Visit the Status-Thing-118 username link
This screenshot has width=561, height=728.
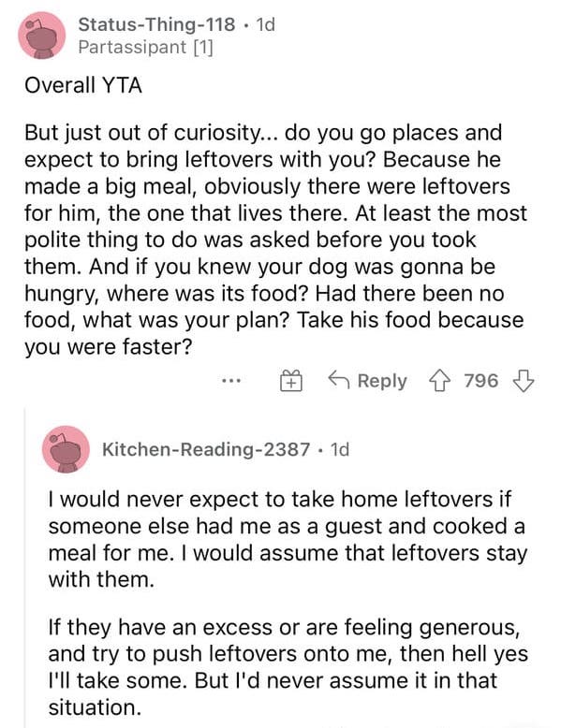(x=156, y=24)
